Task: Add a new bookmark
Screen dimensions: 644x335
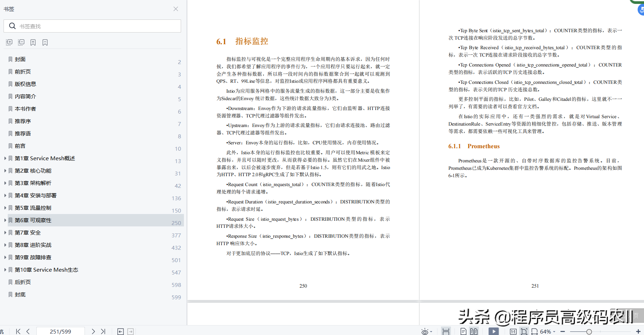Action: 33,42
